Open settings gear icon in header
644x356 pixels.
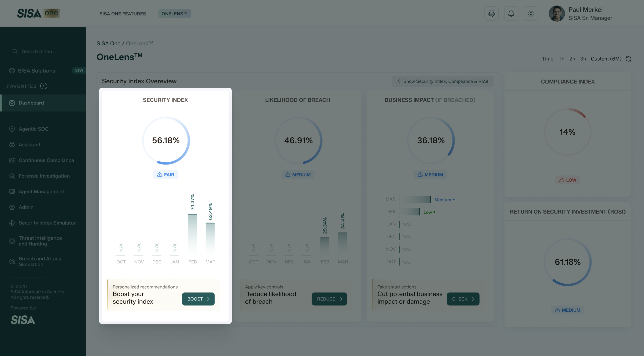[x=531, y=13]
